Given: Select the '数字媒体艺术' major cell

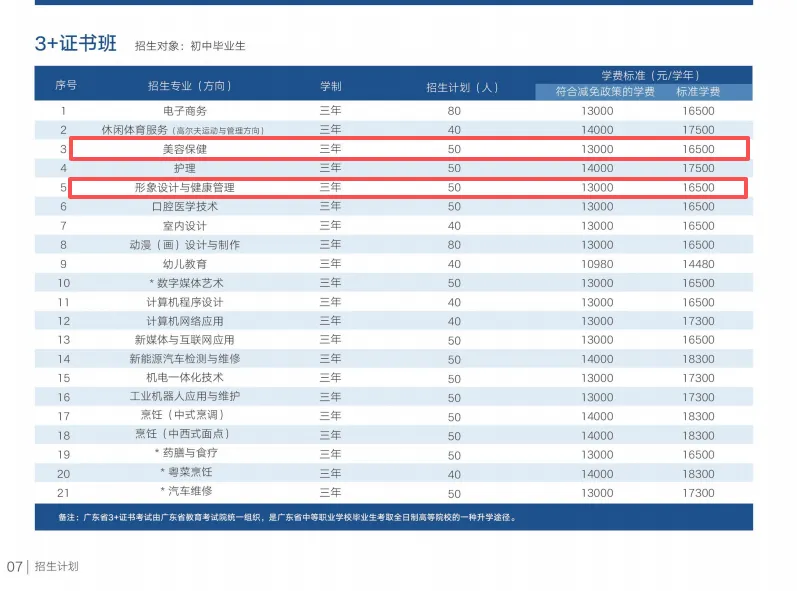Looking at the screenshot, I should pyautogui.click(x=186, y=283).
